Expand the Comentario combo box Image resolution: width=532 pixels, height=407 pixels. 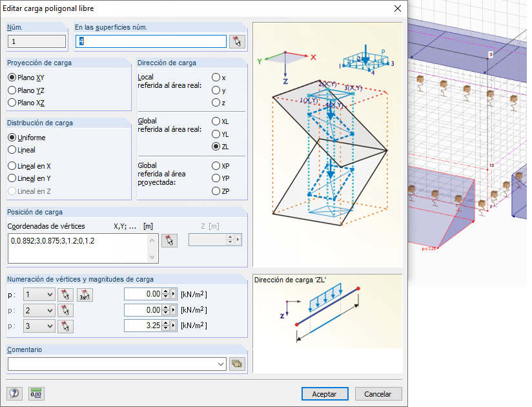click(x=221, y=364)
